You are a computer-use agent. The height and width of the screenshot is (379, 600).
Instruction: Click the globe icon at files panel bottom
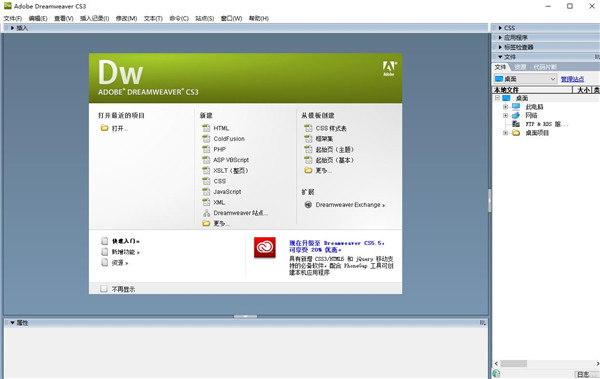tap(496, 373)
